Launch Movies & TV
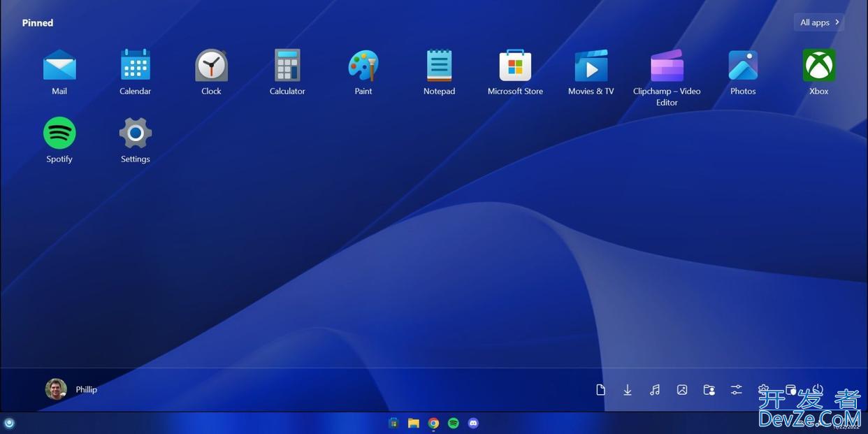The image size is (868, 434). click(591, 72)
